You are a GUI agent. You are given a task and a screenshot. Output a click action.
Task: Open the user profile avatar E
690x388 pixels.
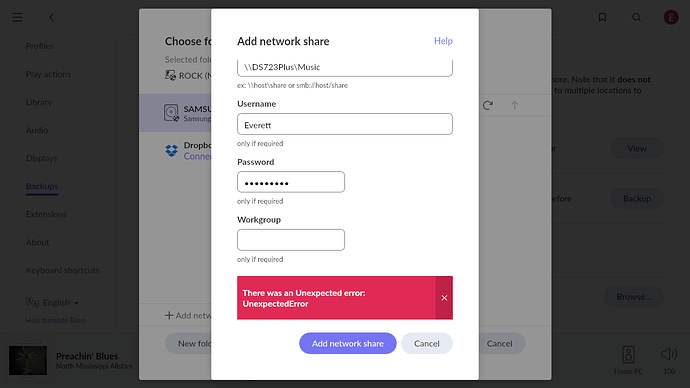click(671, 18)
